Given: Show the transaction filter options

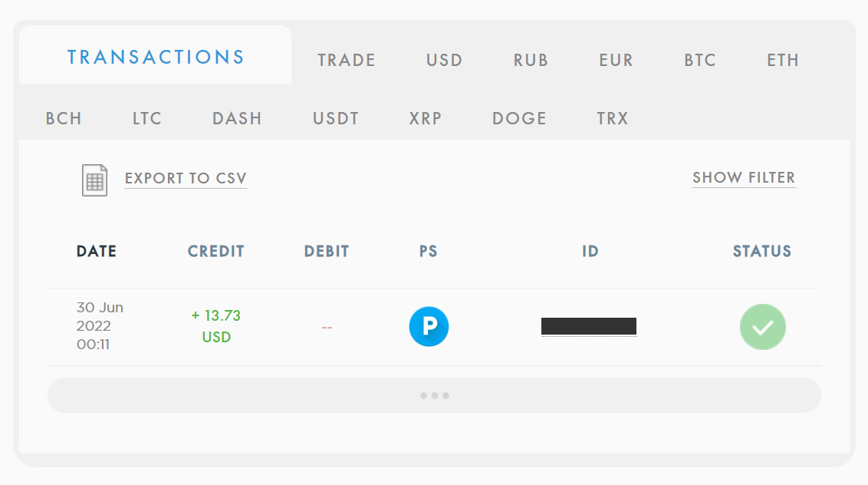Looking at the screenshot, I should (x=743, y=177).
